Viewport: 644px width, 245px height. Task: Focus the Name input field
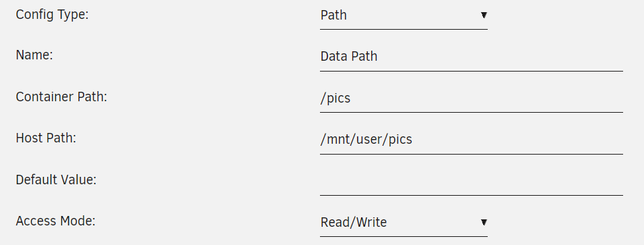coord(472,57)
